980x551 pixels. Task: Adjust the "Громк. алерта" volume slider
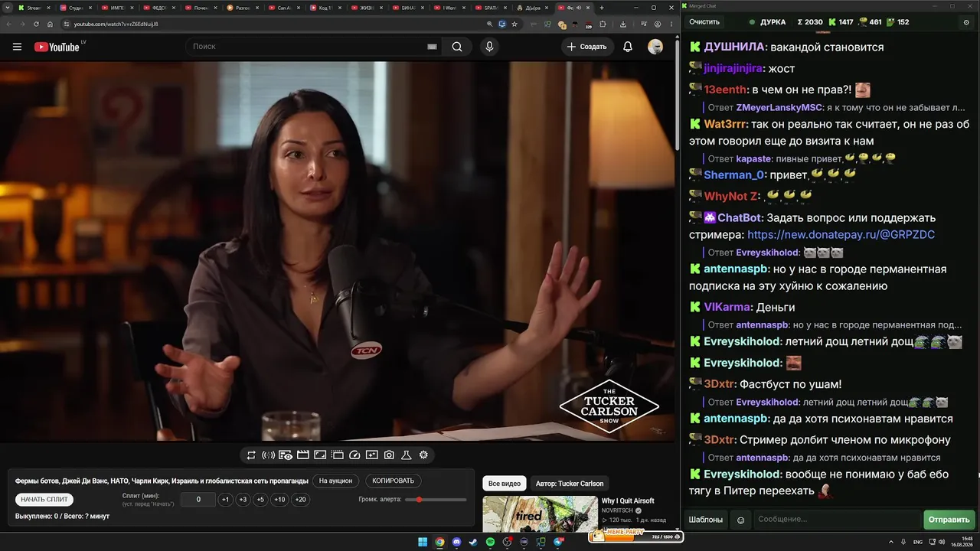tap(436, 500)
